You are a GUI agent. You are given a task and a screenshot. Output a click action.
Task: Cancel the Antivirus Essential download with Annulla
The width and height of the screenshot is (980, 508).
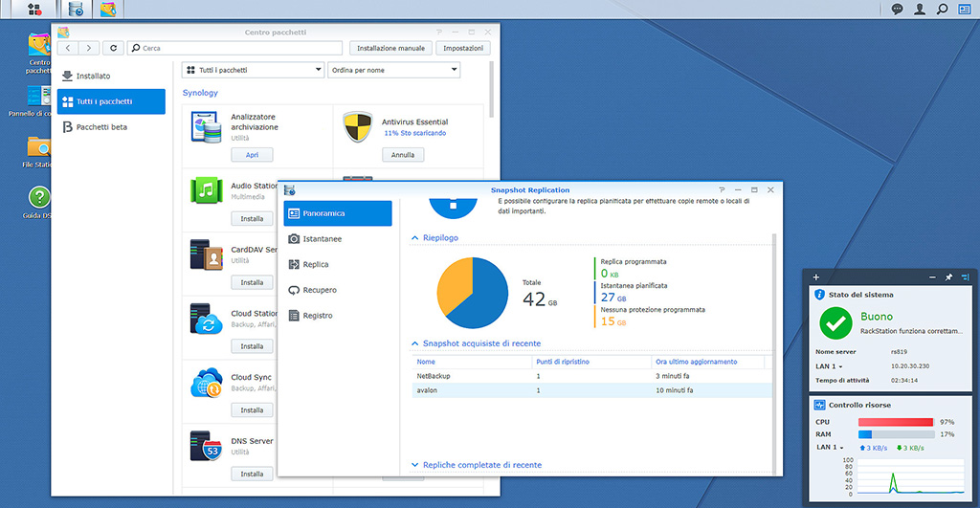403,155
